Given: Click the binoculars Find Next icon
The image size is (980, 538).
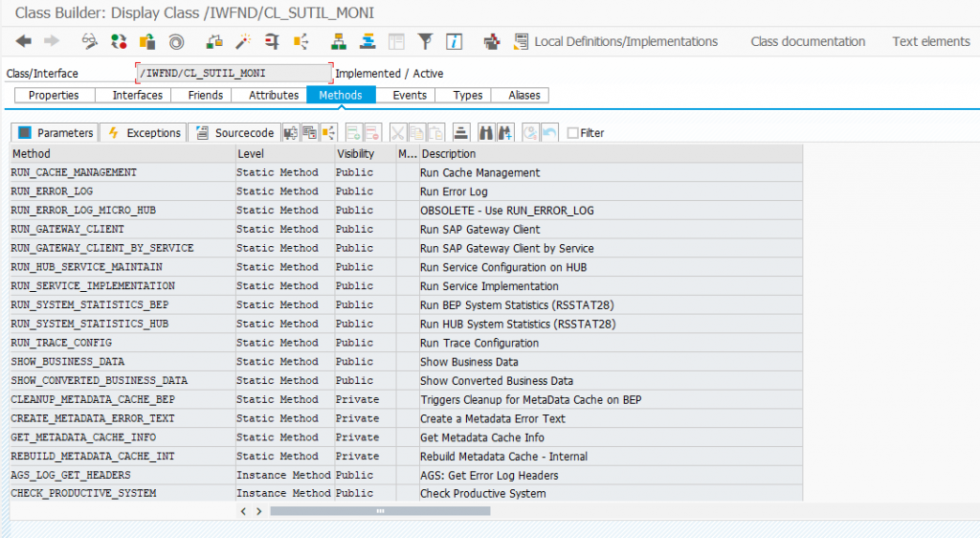Looking at the screenshot, I should pyautogui.click(x=505, y=132).
